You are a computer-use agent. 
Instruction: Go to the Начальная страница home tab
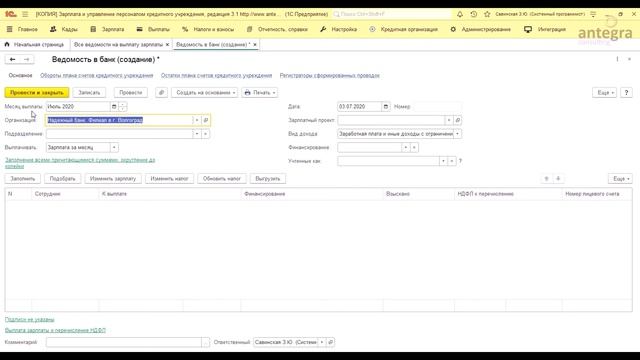click(34, 44)
